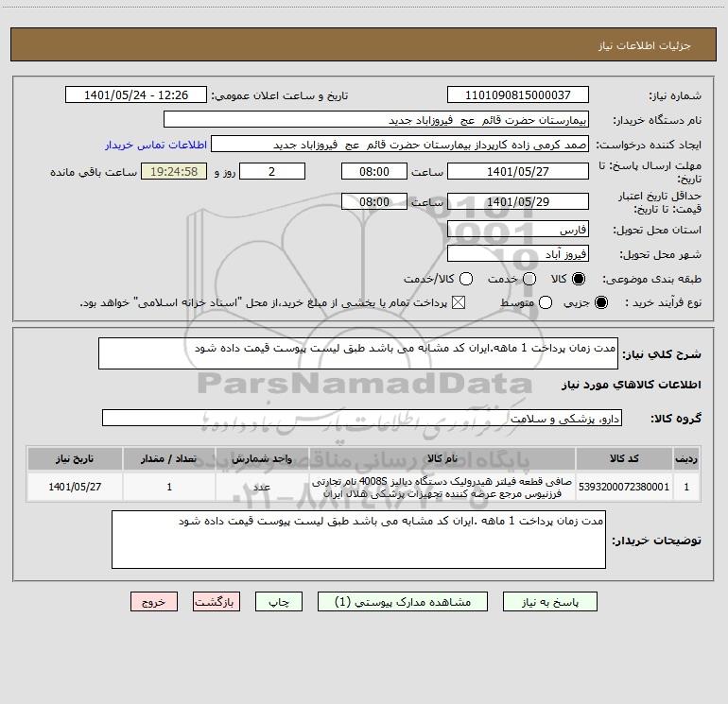This screenshot has height=704, width=728.
Task: Click the بازگشت back button
Action: 217,602
